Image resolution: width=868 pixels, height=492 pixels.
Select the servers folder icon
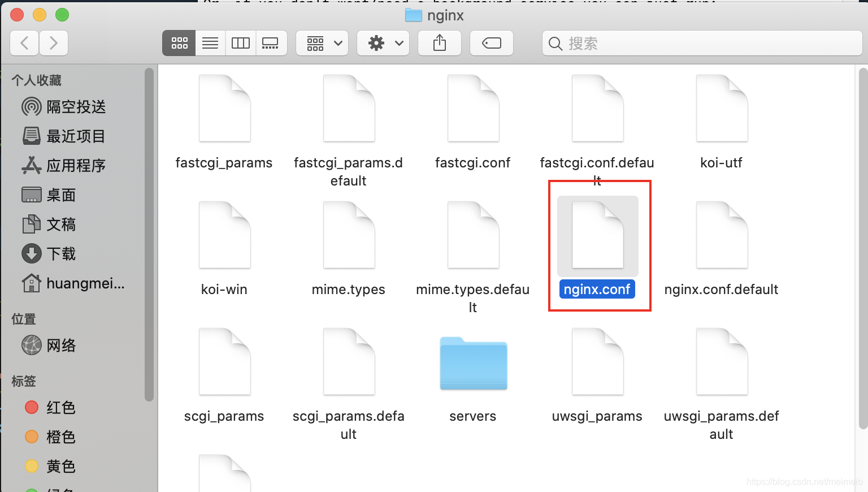tap(473, 363)
